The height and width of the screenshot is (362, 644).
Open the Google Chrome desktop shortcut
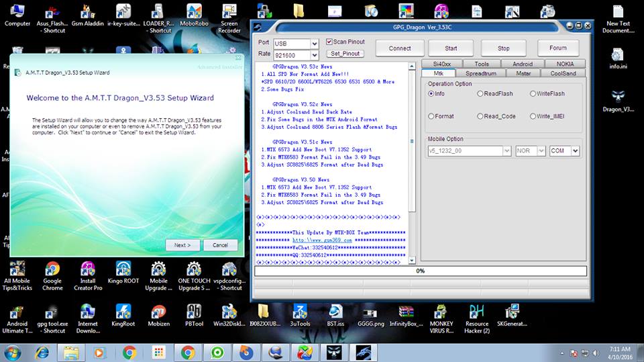point(52,276)
